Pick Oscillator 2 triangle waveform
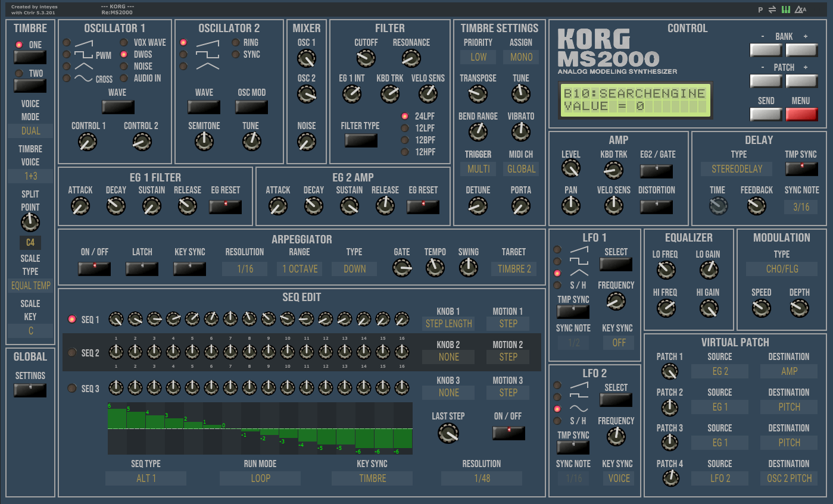This screenshot has height=504, width=833. point(183,66)
